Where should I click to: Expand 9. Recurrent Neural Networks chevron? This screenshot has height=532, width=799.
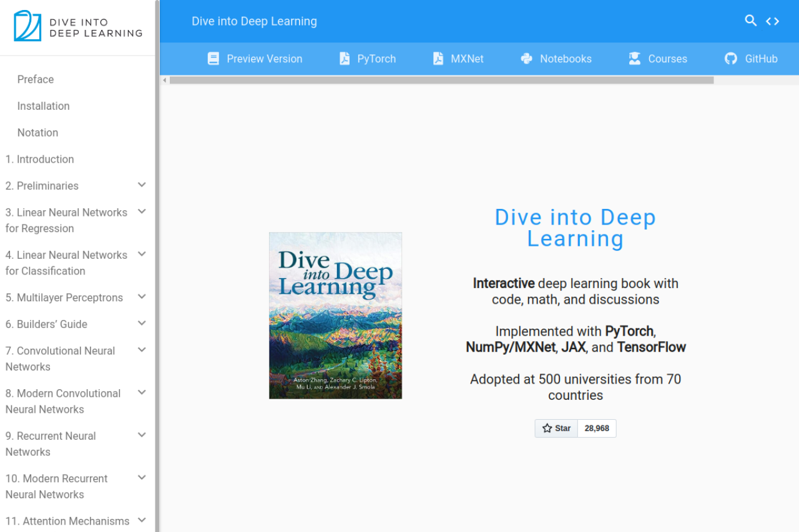click(142, 435)
